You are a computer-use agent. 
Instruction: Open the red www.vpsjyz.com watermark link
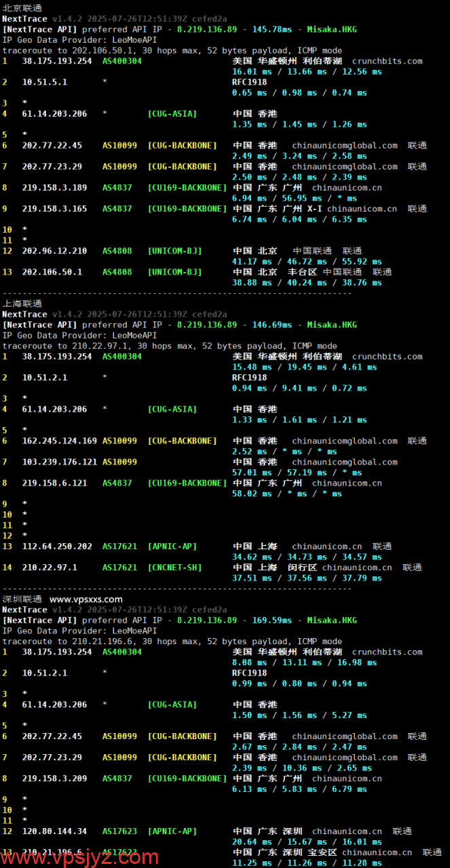[80, 856]
